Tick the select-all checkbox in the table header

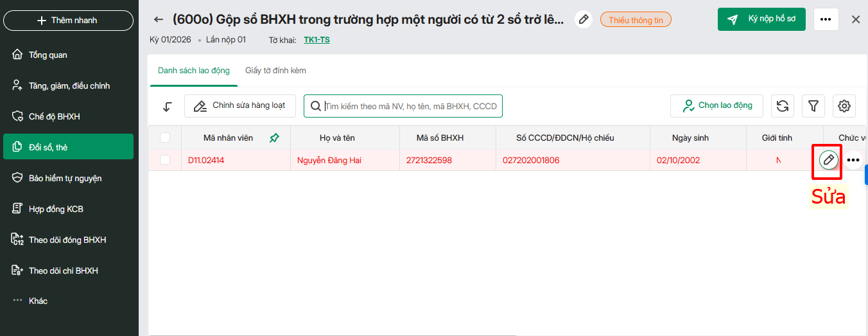click(x=165, y=137)
